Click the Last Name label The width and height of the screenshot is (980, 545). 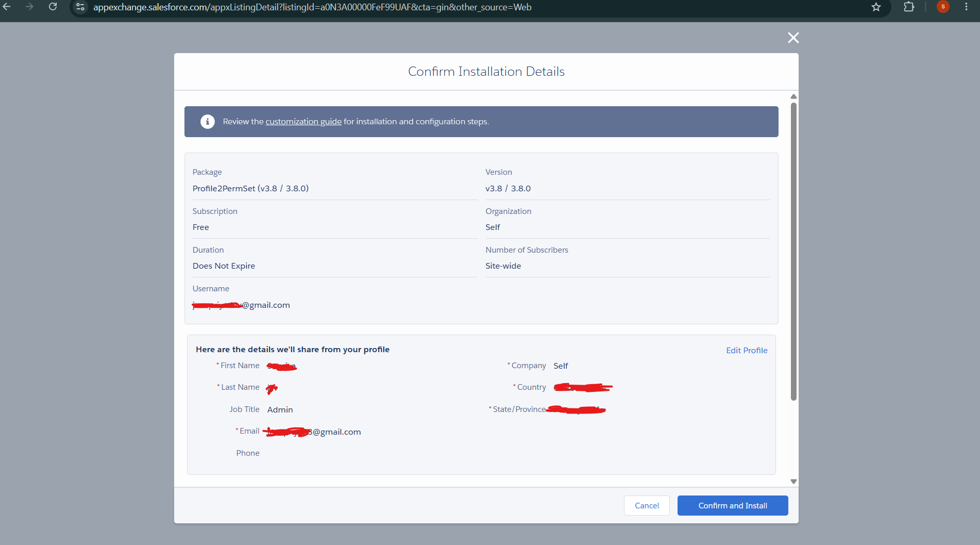tap(240, 387)
